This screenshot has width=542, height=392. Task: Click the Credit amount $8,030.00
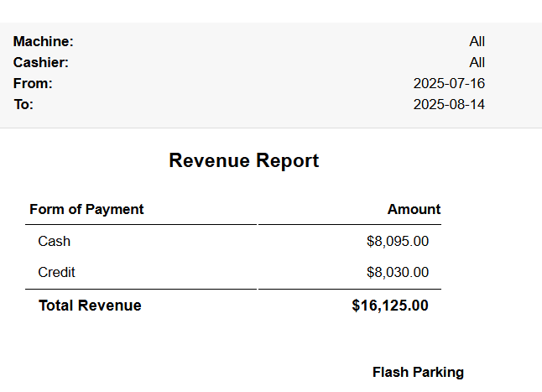pos(398,272)
